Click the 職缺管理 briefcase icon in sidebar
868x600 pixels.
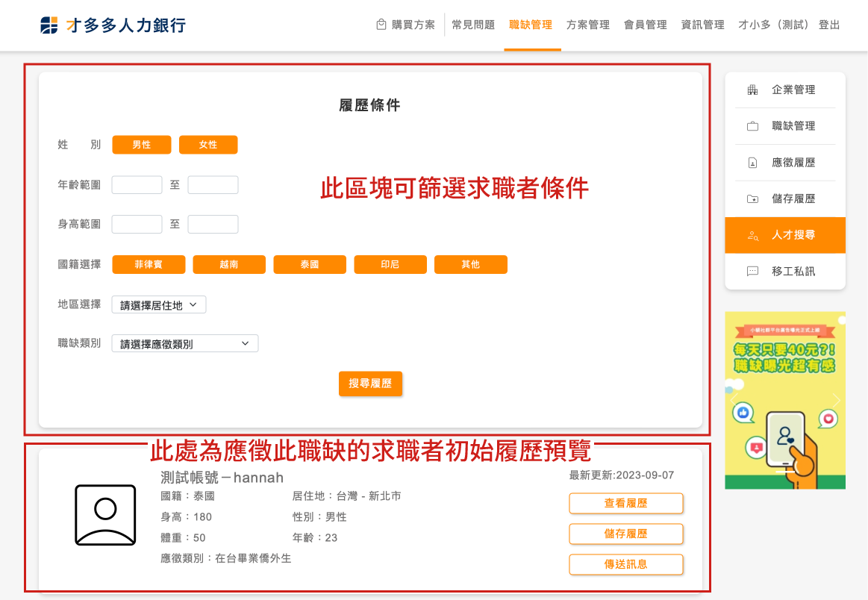[x=752, y=127]
